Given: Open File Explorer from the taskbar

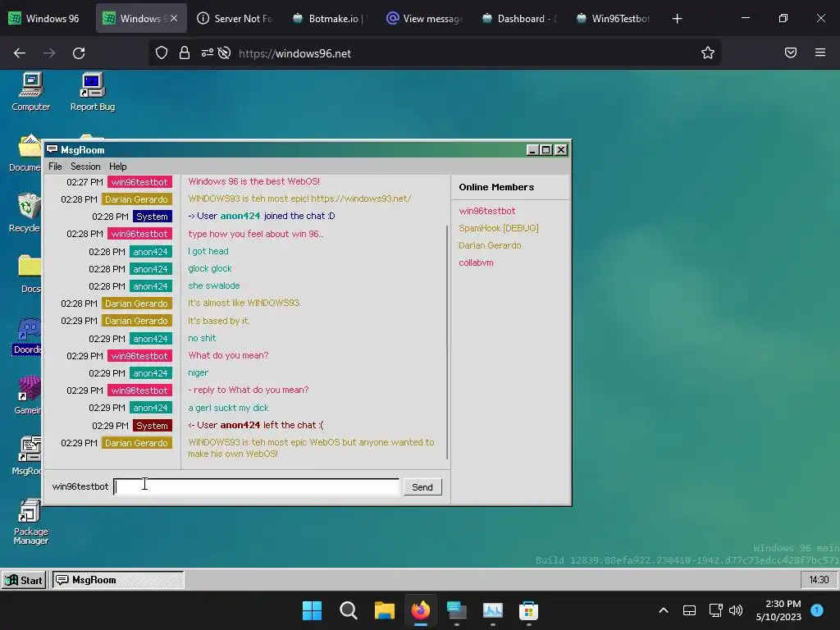Looking at the screenshot, I should click(x=384, y=610).
